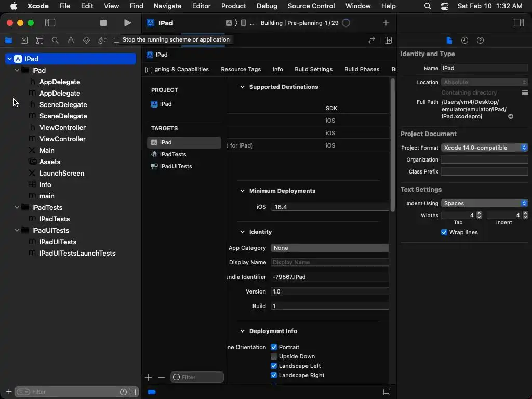Open the Source Control navigator
Image resolution: width=532 pixels, height=399 pixels.
click(x=24, y=41)
